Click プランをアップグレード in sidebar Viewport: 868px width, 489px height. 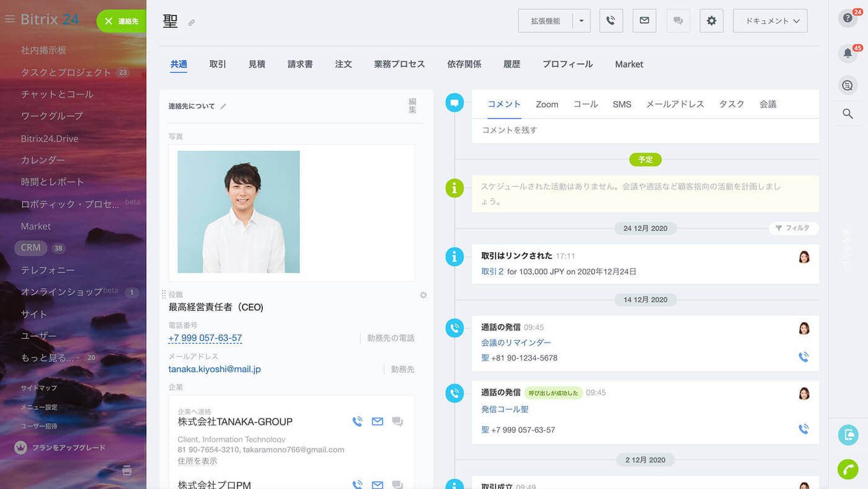(x=68, y=447)
